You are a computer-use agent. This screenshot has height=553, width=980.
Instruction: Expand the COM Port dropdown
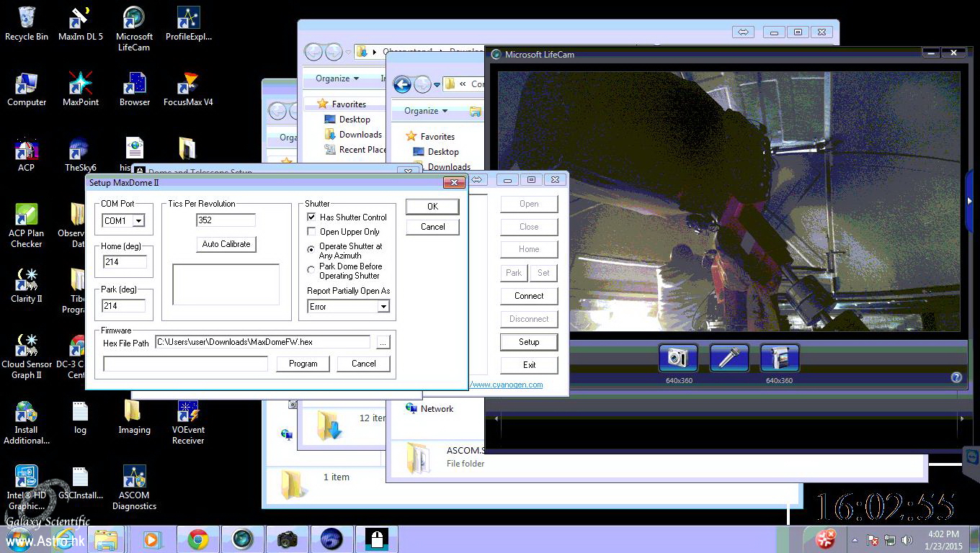click(x=138, y=221)
